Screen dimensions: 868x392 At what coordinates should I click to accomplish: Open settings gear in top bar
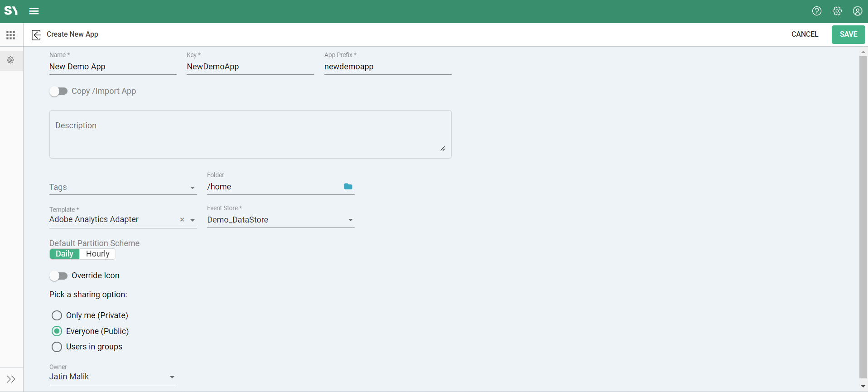837,11
